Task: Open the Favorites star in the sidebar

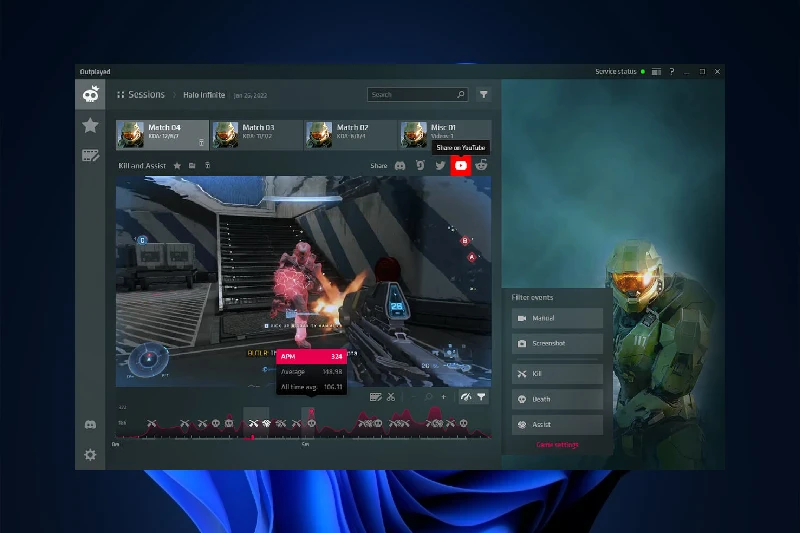Action: coord(90,125)
